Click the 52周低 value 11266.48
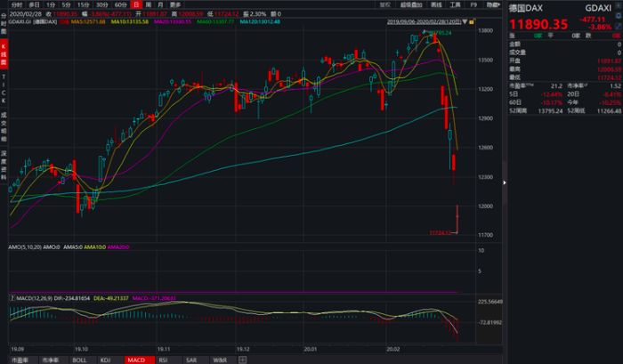This screenshot has height=364, width=623. point(609,111)
